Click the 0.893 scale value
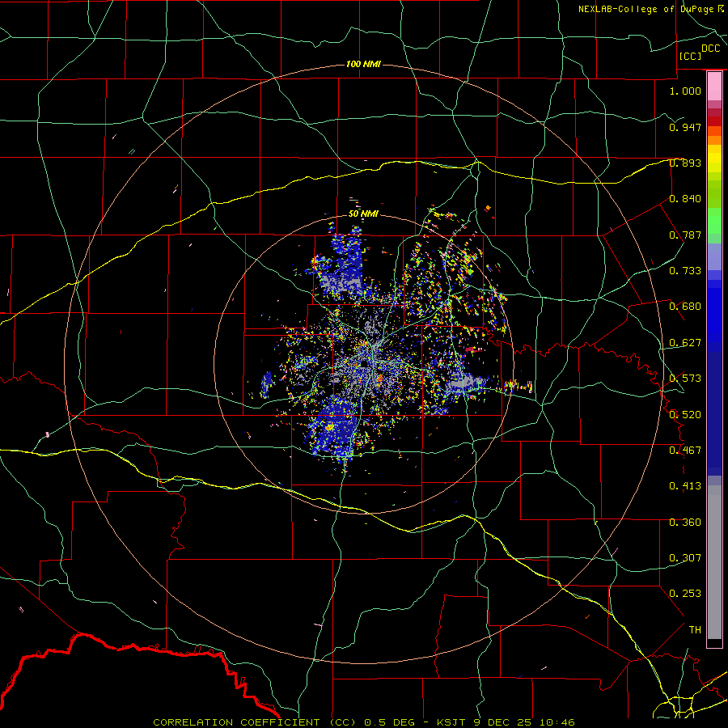Image resolution: width=728 pixels, height=728 pixels. coord(685,163)
